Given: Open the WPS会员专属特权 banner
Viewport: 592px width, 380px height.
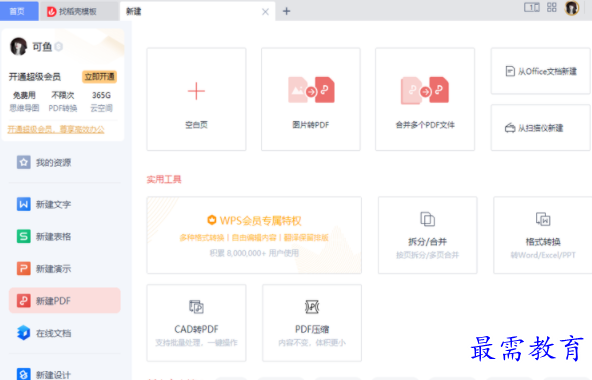Looking at the screenshot, I should pos(254,235).
